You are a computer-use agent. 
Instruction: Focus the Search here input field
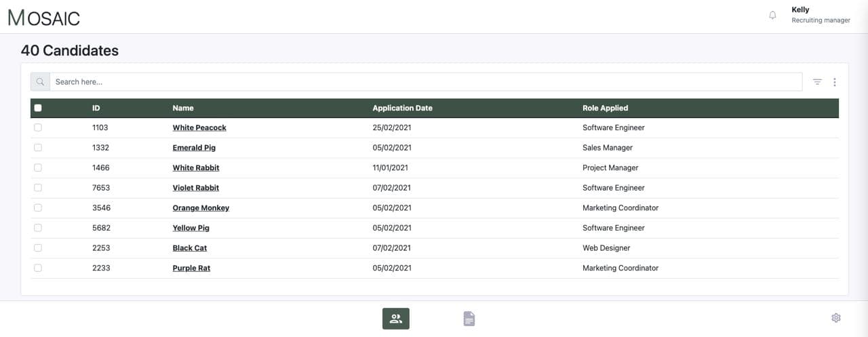coord(426,82)
